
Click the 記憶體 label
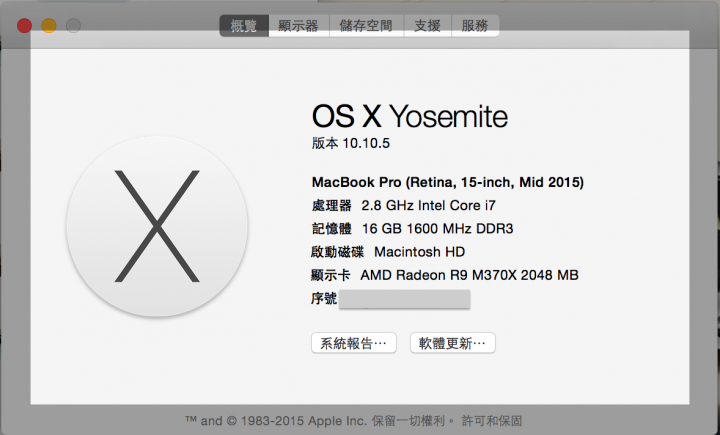(x=332, y=229)
